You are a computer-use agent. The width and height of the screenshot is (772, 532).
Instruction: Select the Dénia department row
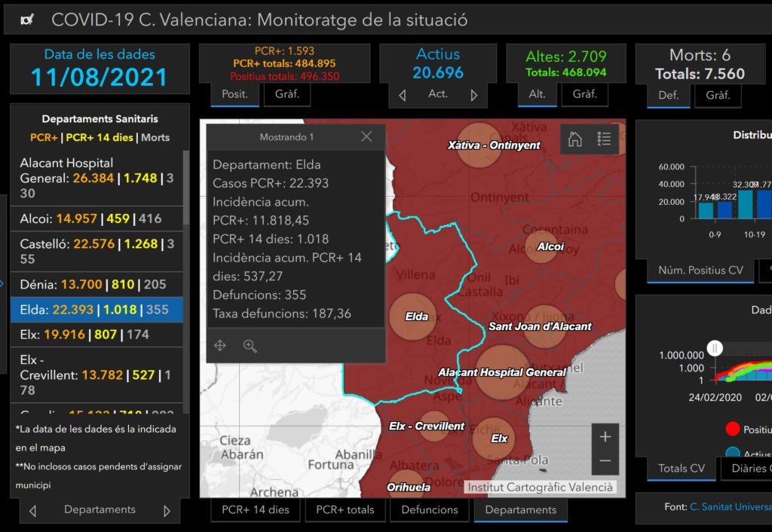point(96,284)
